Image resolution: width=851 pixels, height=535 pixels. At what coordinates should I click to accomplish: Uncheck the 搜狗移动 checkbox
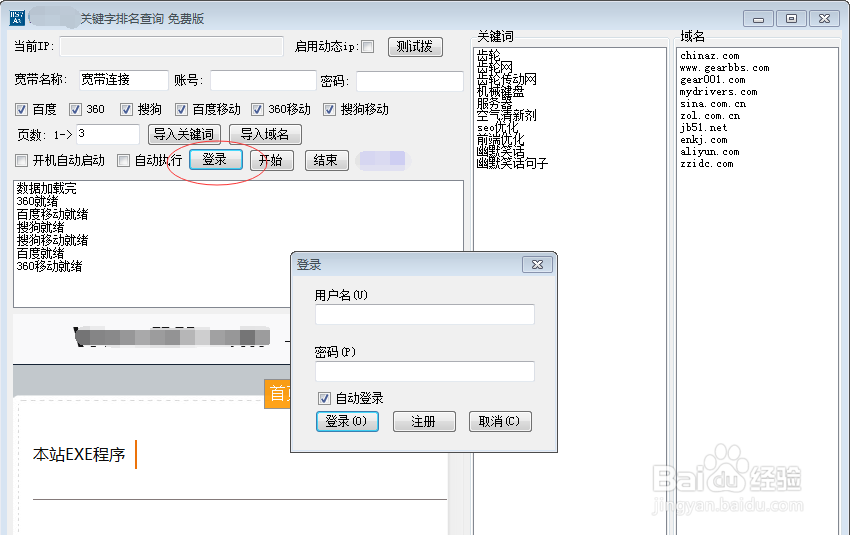pos(329,110)
